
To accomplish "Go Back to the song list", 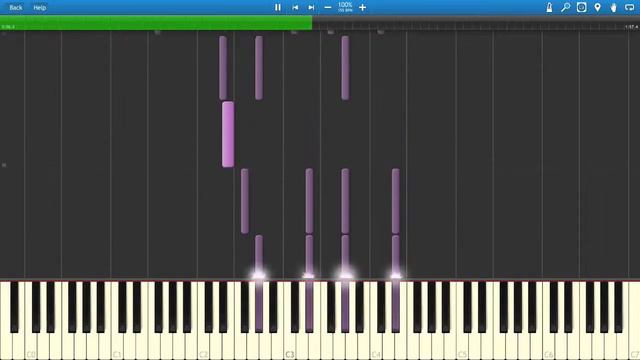I will click(16, 7).
